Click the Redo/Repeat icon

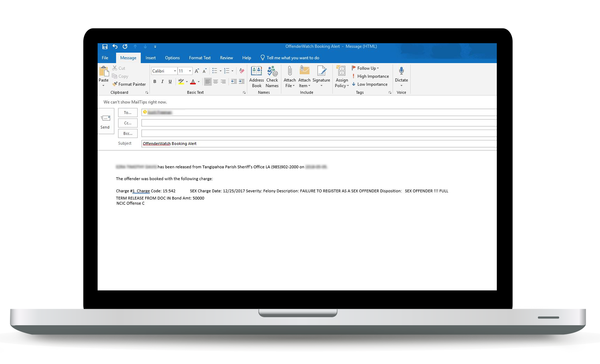pyautogui.click(x=125, y=46)
